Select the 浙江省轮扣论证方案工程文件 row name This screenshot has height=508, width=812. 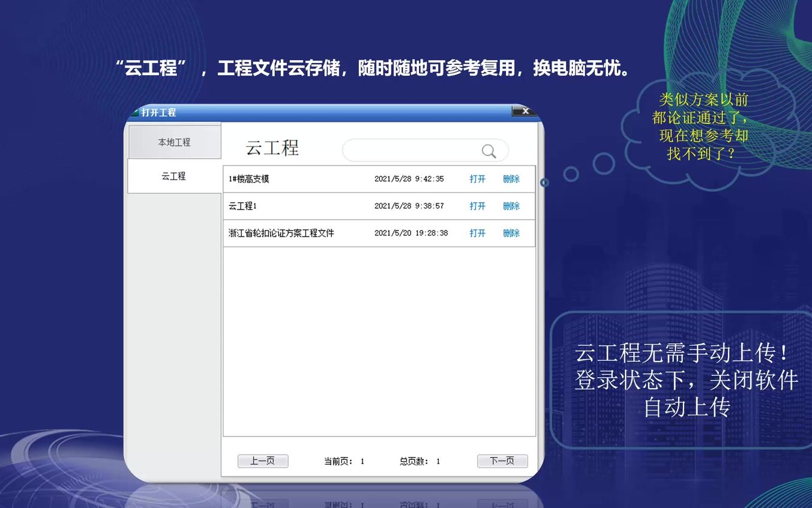click(281, 233)
